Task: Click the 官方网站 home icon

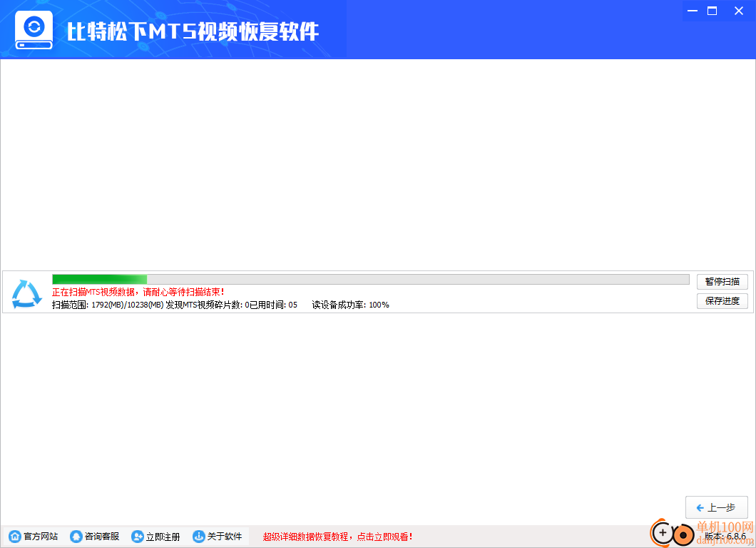Action: [x=15, y=537]
